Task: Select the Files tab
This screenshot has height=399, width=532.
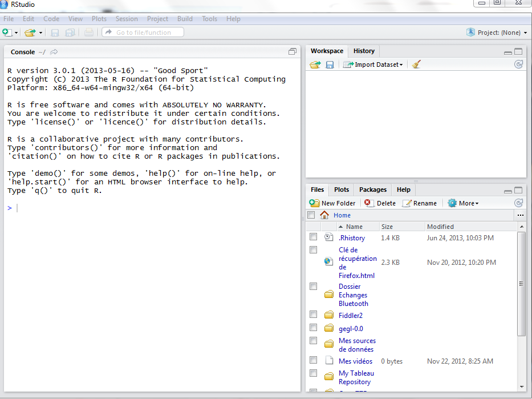Action: (x=317, y=190)
